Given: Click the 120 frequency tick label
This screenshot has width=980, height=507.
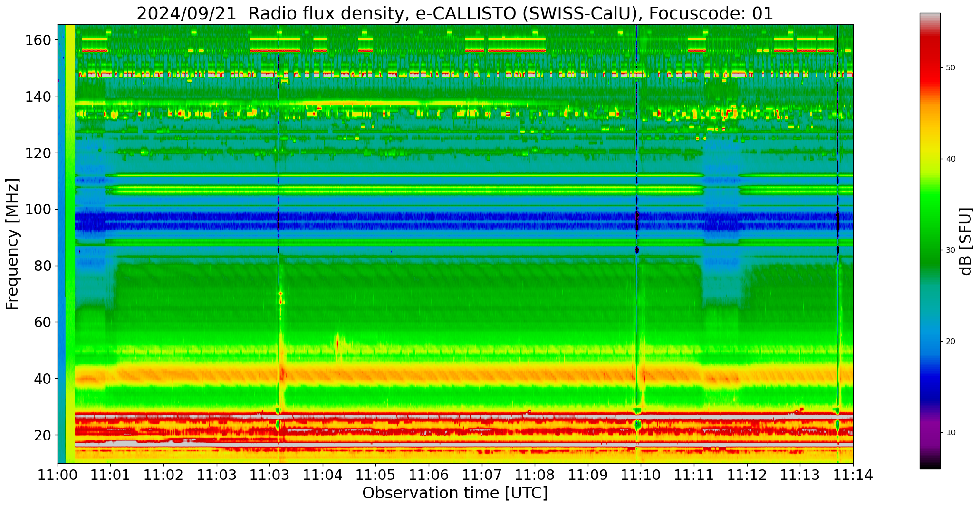Looking at the screenshot, I should tap(38, 153).
